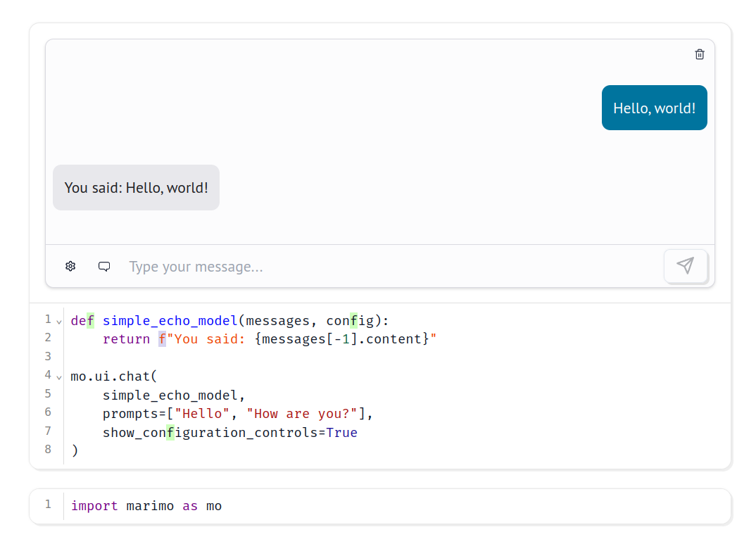Click the return keyword on line 2
This screenshot has height=551, width=756.
126,339
